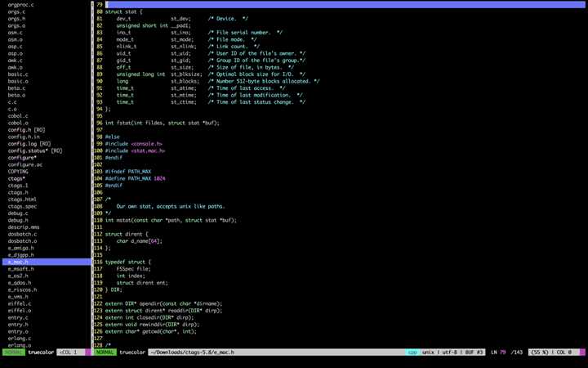Open ctags.h from the file list

pos(18,192)
